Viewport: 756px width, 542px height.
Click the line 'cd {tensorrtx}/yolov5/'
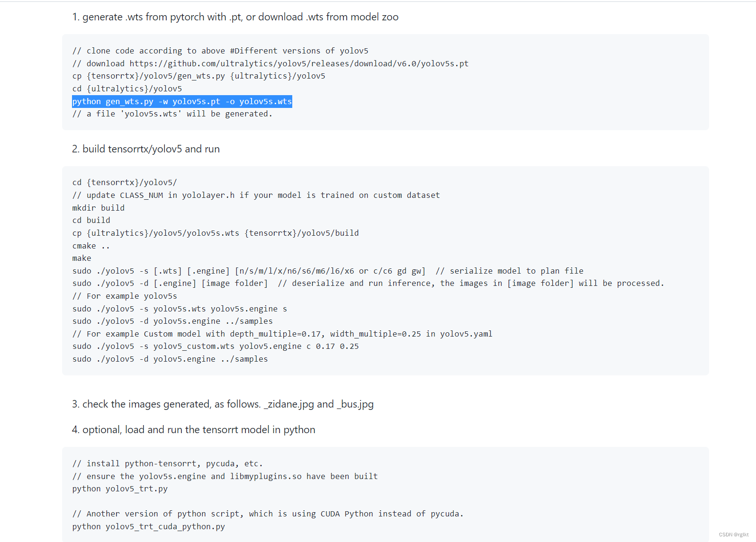(x=125, y=182)
